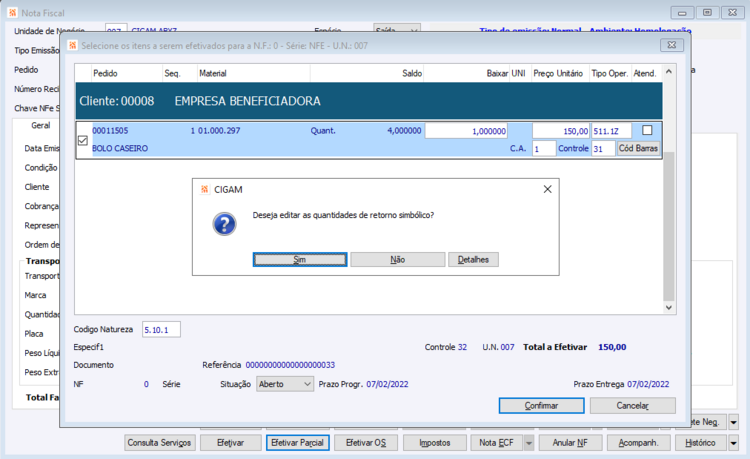Click the Referência value 0000000000000000033
This screenshot has height=459, width=750.
pos(290,365)
